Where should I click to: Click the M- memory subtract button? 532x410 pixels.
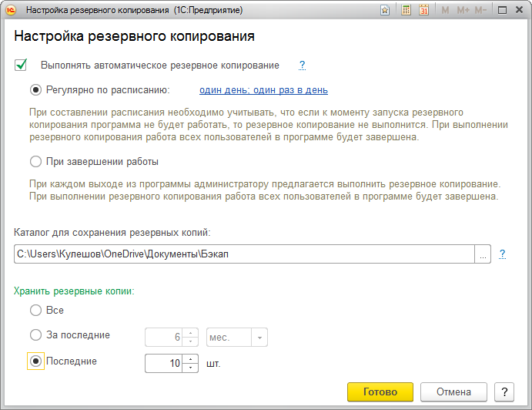tap(480, 11)
